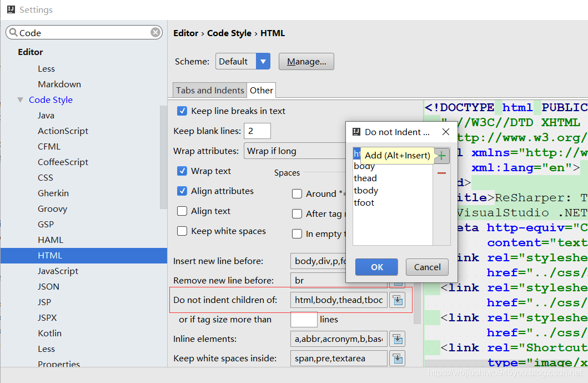Close the Do not Indent dialog

445,132
